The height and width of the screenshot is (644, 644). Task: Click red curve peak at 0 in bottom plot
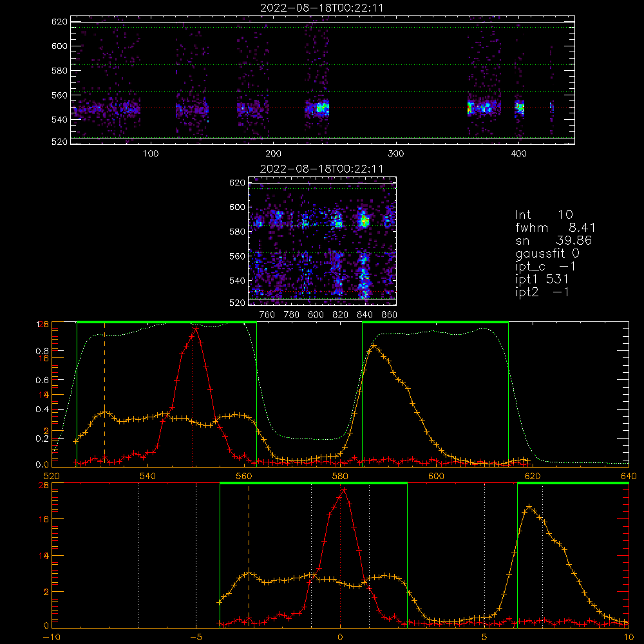pos(344,490)
